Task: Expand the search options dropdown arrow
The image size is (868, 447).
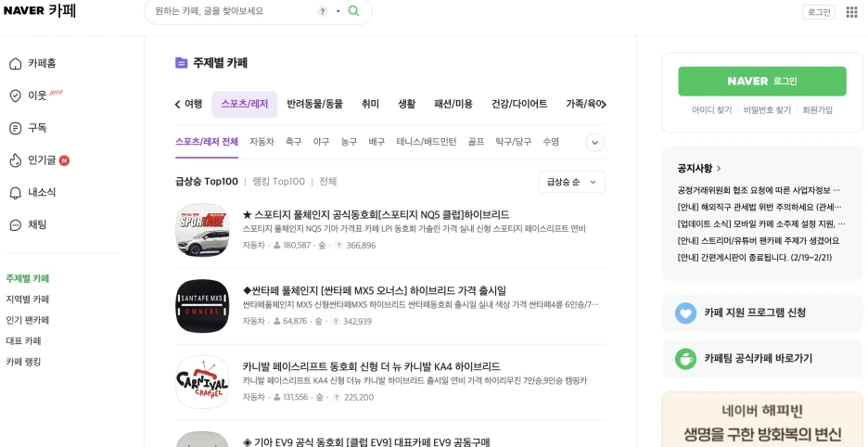Action: pos(338,11)
